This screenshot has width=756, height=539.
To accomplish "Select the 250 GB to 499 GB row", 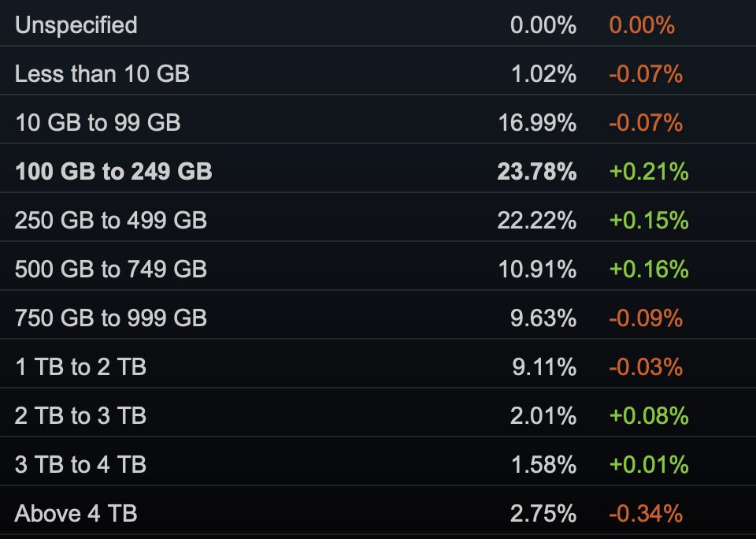I will point(378,217).
